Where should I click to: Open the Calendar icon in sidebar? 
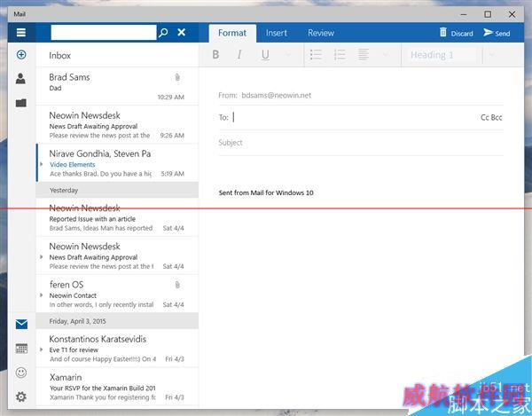[21, 349]
